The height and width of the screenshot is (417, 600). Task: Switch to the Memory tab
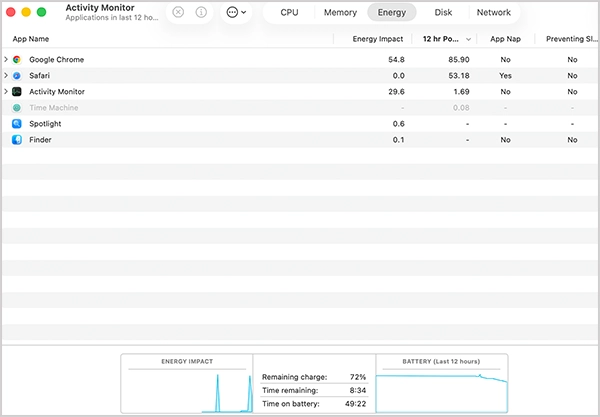click(340, 13)
